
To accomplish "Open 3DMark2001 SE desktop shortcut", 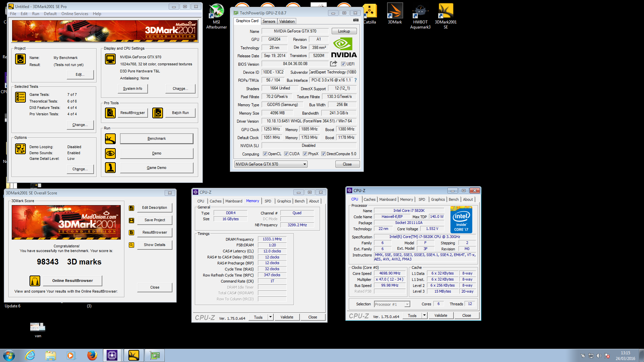I will (446, 16).
